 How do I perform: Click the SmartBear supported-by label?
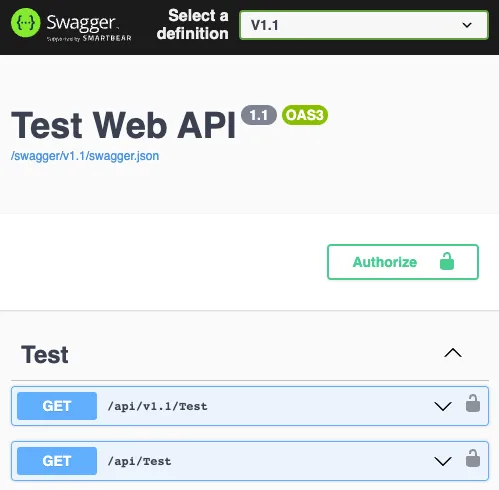pyautogui.click(x=89, y=38)
